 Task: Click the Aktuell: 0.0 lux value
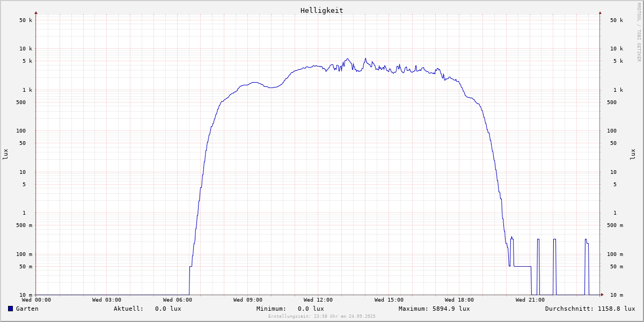pos(148,309)
